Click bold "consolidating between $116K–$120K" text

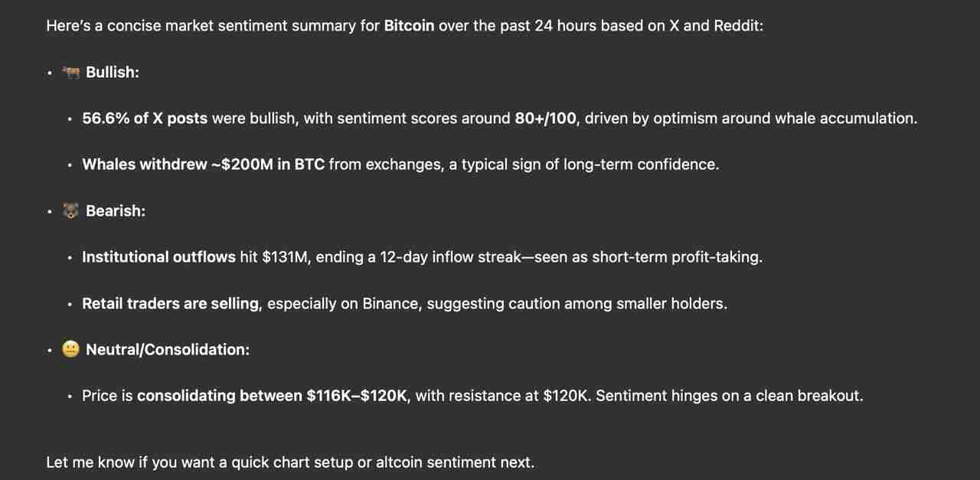pos(273,396)
